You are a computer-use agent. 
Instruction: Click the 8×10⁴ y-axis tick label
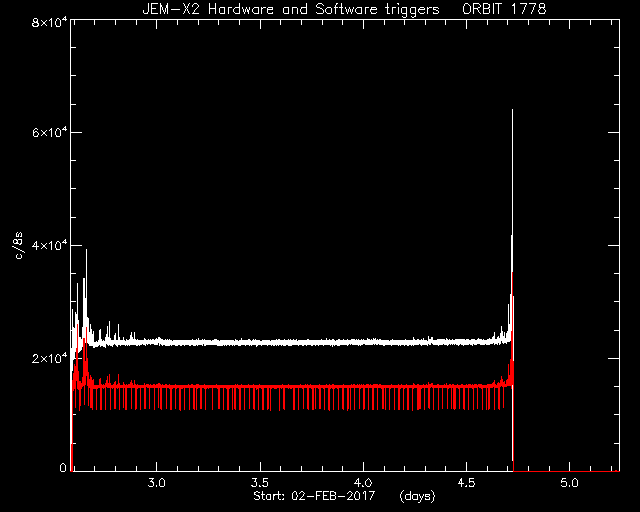click(x=49, y=21)
